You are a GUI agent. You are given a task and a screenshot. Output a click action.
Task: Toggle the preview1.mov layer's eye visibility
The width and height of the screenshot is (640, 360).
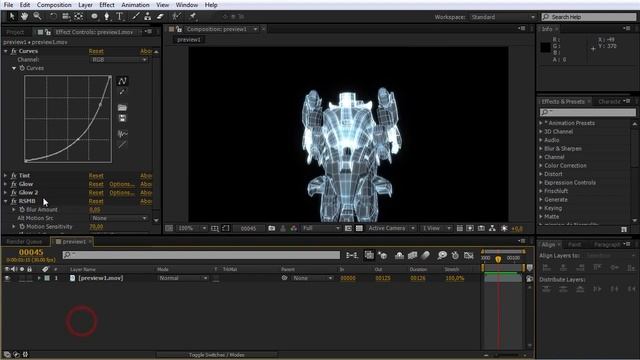coord(7,278)
